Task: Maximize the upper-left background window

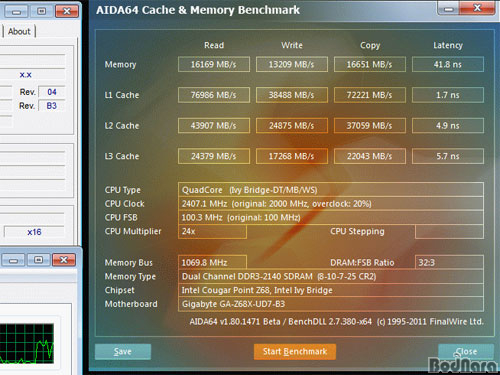Action: click(x=41, y=11)
